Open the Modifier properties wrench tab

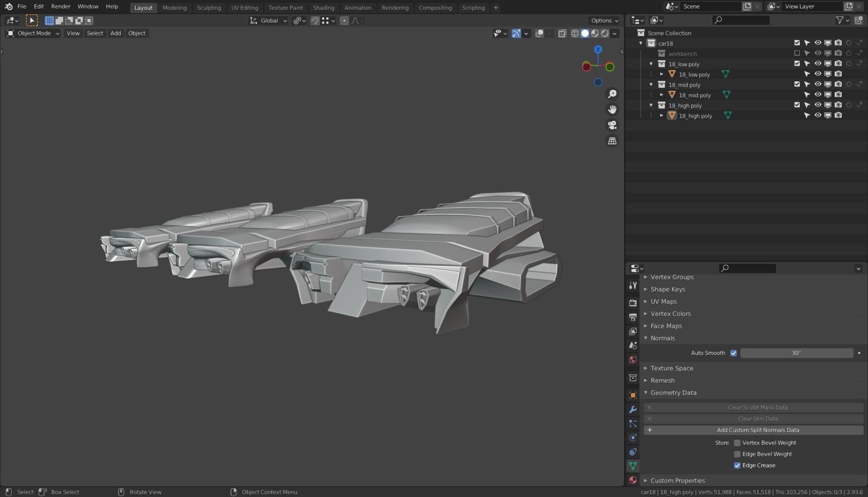(633, 410)
